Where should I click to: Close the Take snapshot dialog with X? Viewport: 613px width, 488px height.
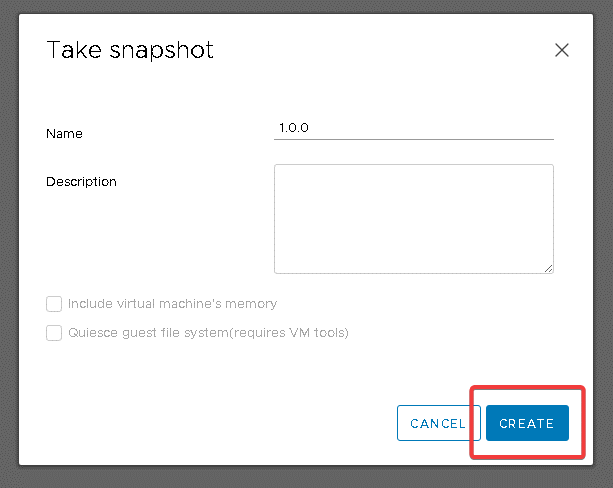pos(562,50)
